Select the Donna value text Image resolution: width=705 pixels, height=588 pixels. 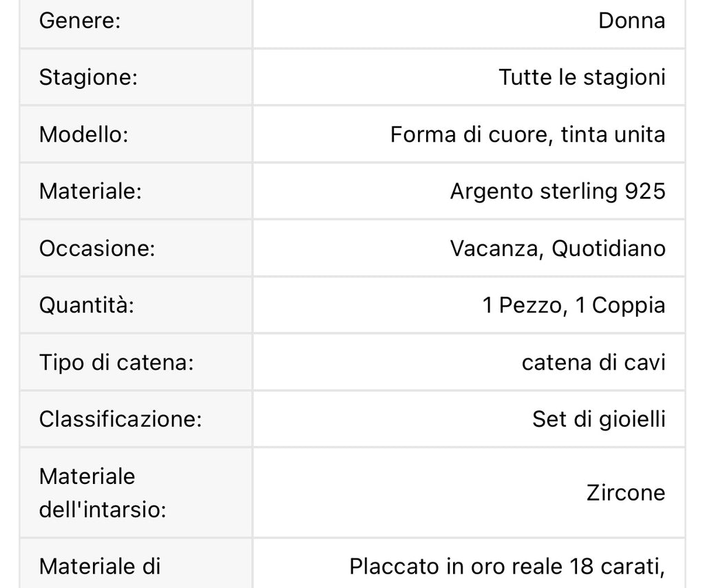pyautogui.click(x=631, y=21)
